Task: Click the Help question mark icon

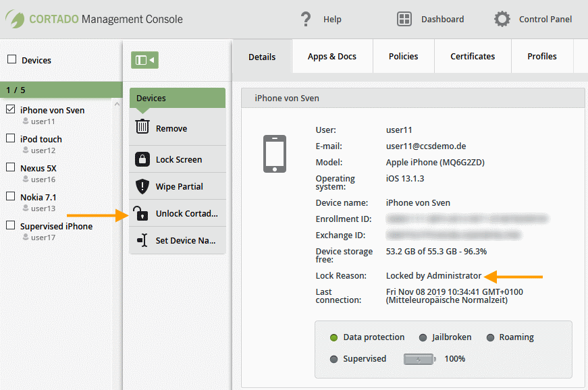Action: (306, 19)
